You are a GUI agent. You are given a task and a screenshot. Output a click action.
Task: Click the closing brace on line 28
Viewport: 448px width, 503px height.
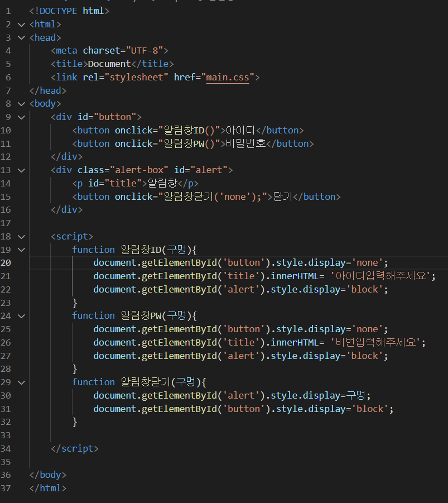(75, 369)
